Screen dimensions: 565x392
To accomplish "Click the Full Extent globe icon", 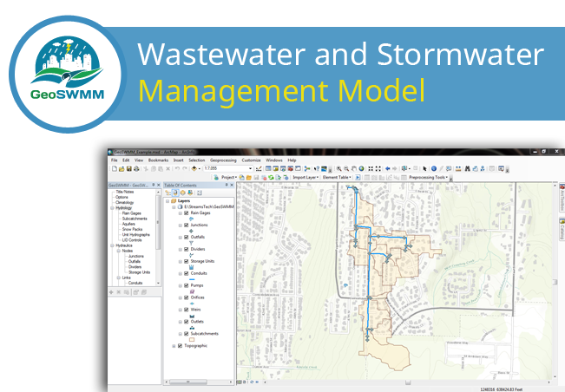I will click(x=361, y=168).
